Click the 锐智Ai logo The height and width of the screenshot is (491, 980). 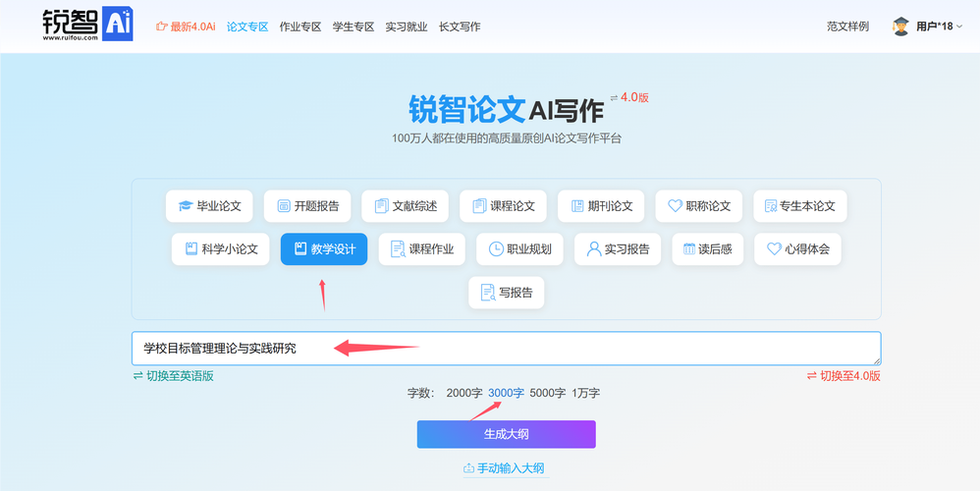coord(87,25)
